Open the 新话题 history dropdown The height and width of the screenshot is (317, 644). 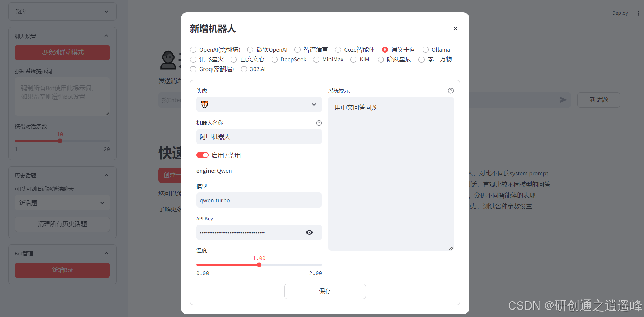coord(62,203)
